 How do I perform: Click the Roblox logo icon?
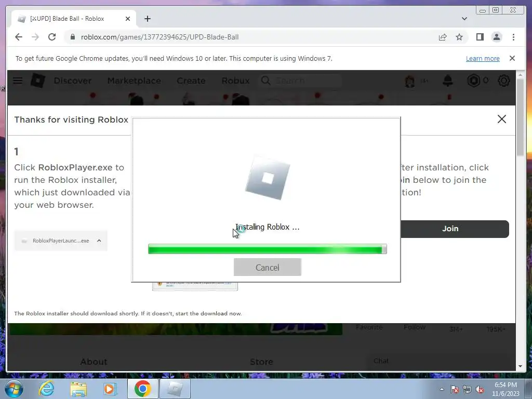[37, 81]
